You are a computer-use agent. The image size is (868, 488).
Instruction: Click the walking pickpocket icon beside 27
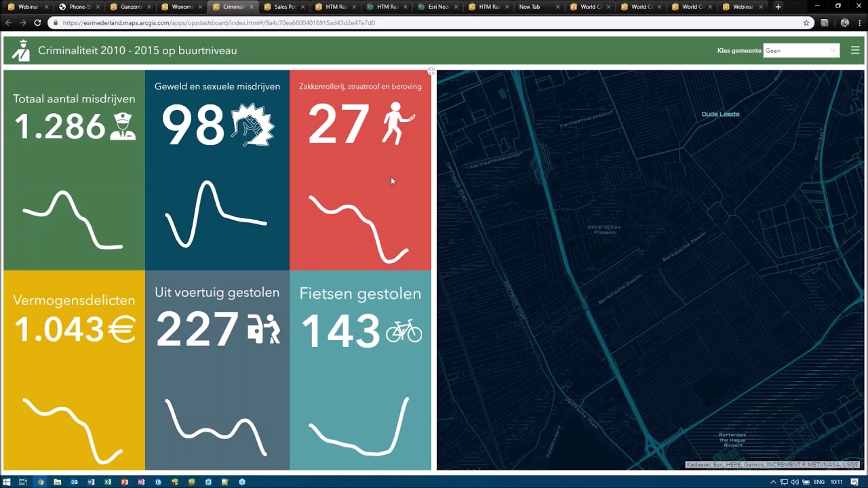tap(397, 124)
